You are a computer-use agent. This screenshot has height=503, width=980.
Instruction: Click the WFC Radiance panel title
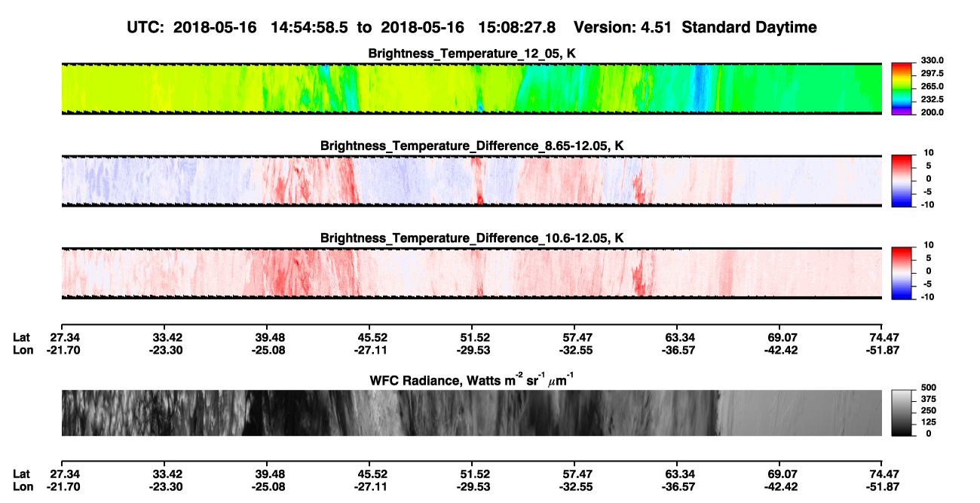point(472,379)
